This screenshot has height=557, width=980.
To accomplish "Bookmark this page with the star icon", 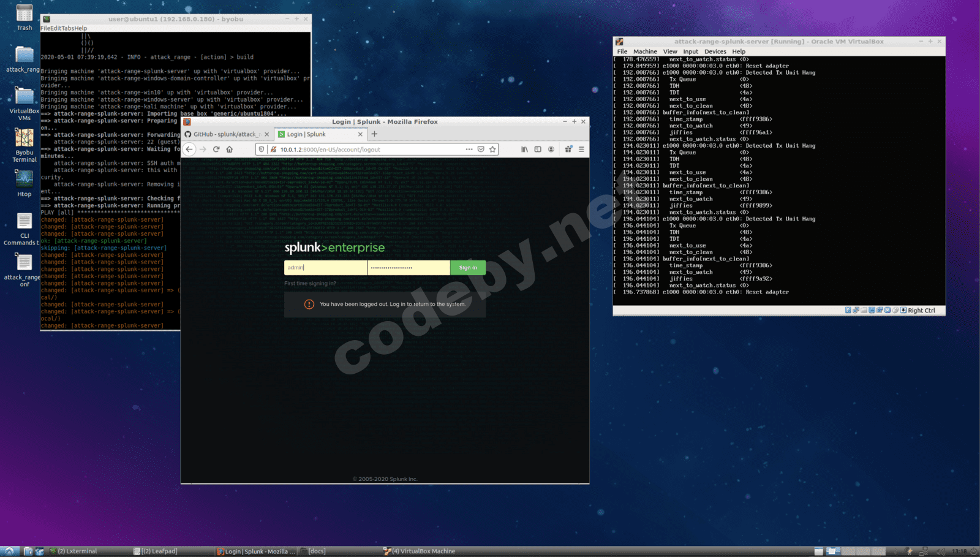I will tap(492, 150).
